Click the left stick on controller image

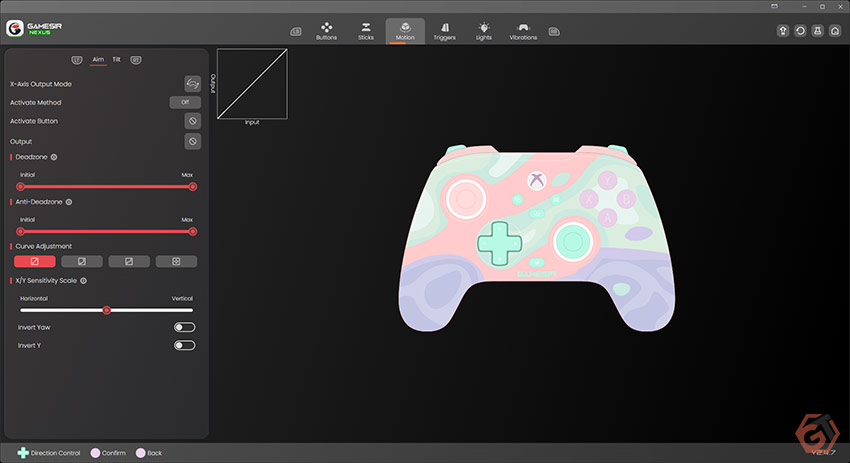point(466,198)
